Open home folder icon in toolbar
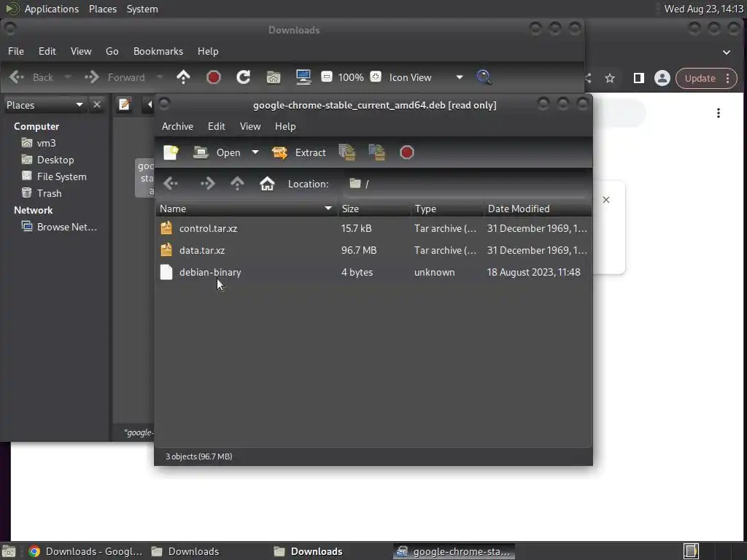Image resolution: width=747 pixels, height=560 pixels. [x=274, y=77]
